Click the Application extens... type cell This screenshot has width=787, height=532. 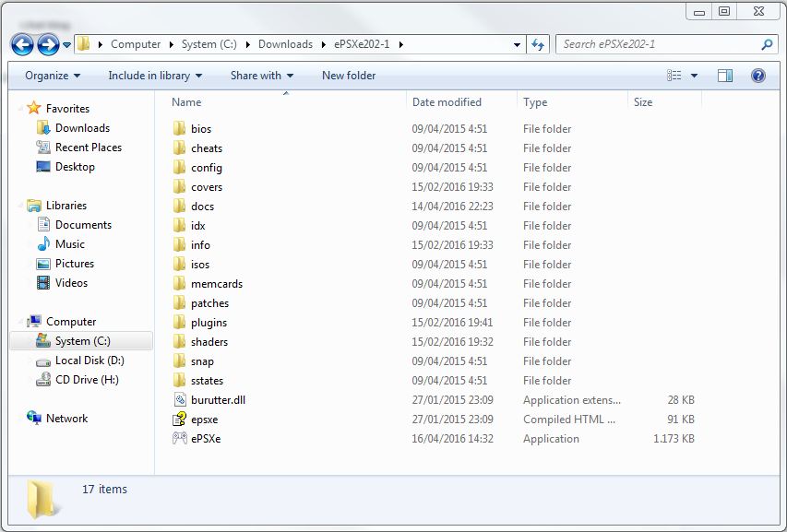click(x=572, y=399)
